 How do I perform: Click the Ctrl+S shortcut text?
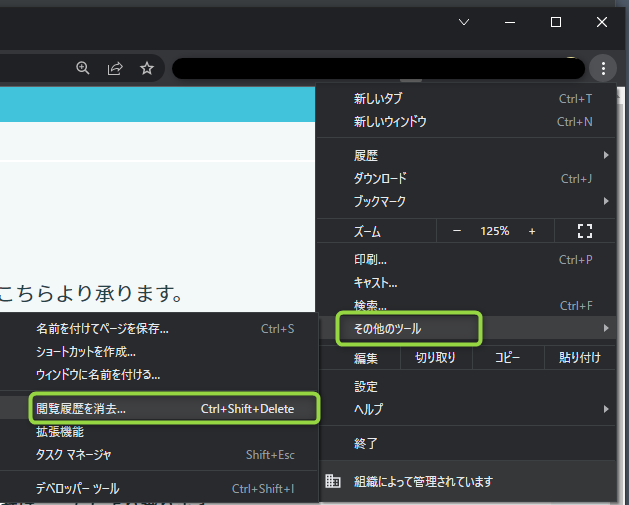277,329
